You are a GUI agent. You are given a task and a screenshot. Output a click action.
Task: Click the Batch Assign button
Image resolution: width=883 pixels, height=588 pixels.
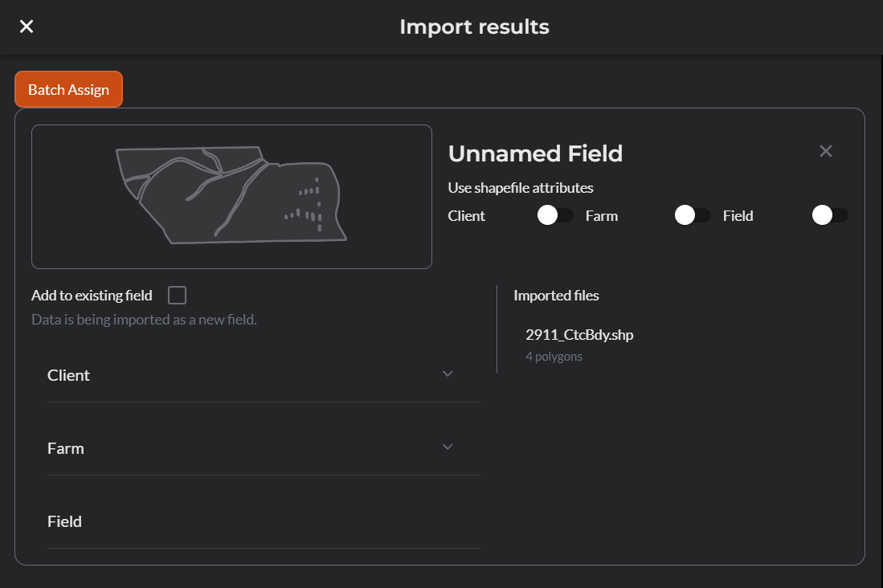pyautogui.click(x=69, y=89)
